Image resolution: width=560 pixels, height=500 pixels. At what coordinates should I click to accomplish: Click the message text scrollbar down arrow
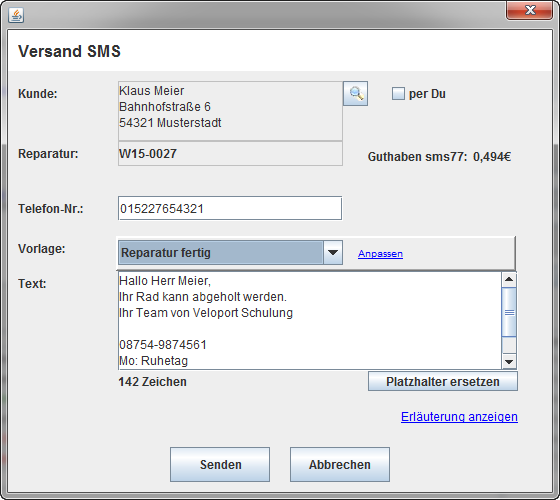point(509,361)
